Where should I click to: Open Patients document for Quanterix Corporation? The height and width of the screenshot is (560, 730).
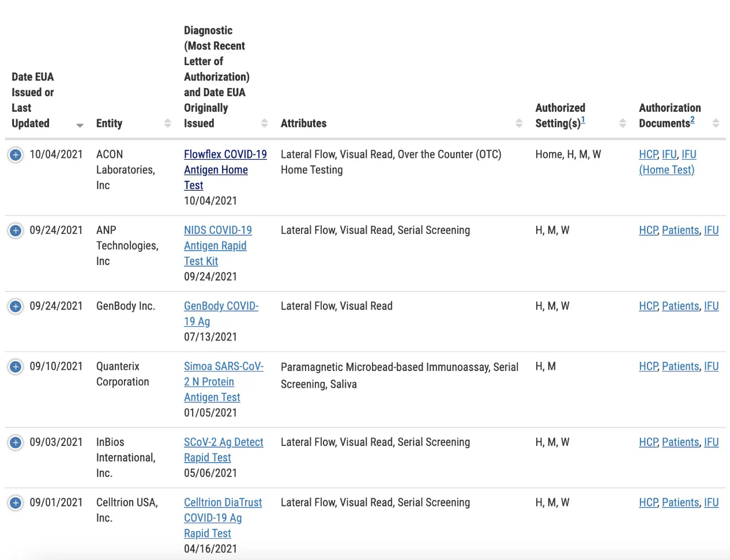pos(680,366)
